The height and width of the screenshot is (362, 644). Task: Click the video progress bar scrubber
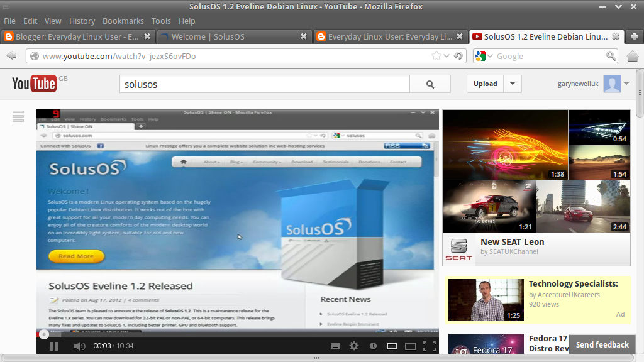tap(44, 334)
